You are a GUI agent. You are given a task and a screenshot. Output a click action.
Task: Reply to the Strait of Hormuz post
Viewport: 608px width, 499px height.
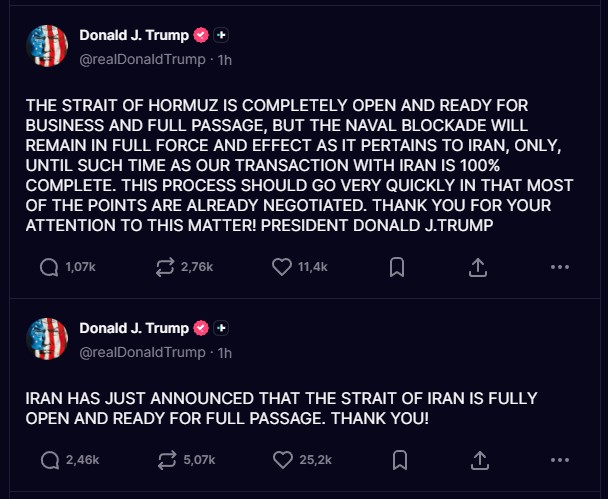pos(49,267)
